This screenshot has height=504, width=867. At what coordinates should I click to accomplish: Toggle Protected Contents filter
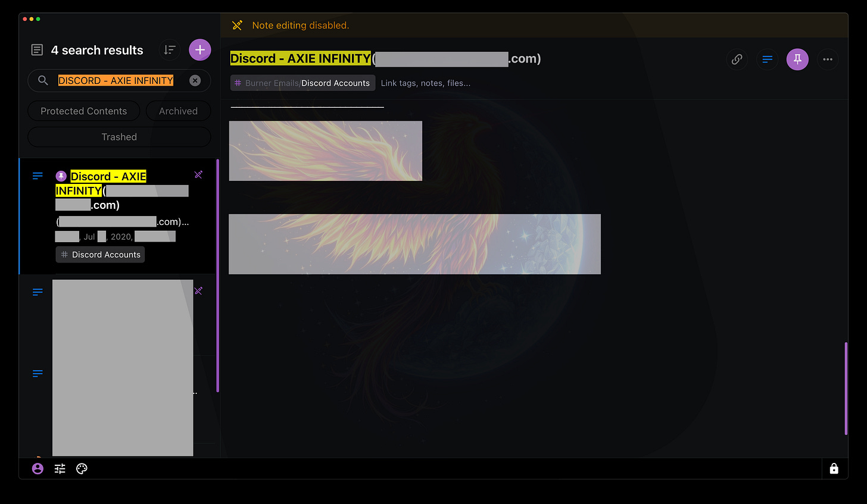coord(84,111)
